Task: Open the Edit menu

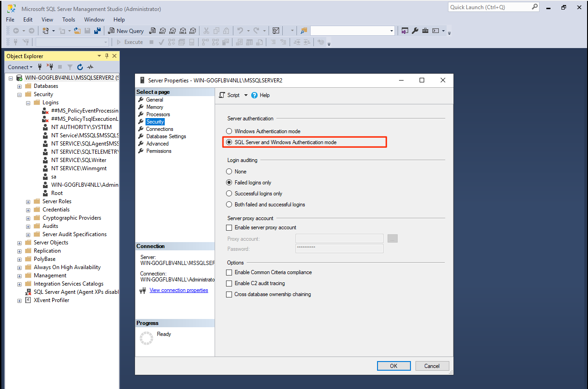Action: 28,20
